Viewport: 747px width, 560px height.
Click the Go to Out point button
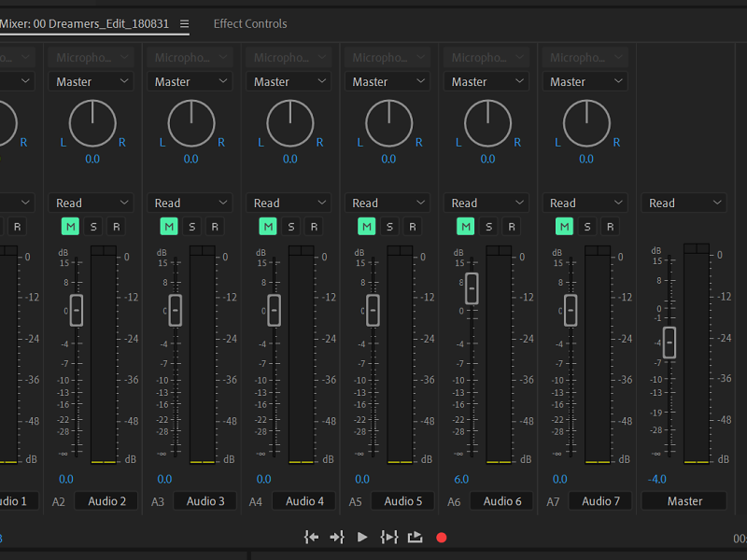pyautogui.click(x=337, y=537)
